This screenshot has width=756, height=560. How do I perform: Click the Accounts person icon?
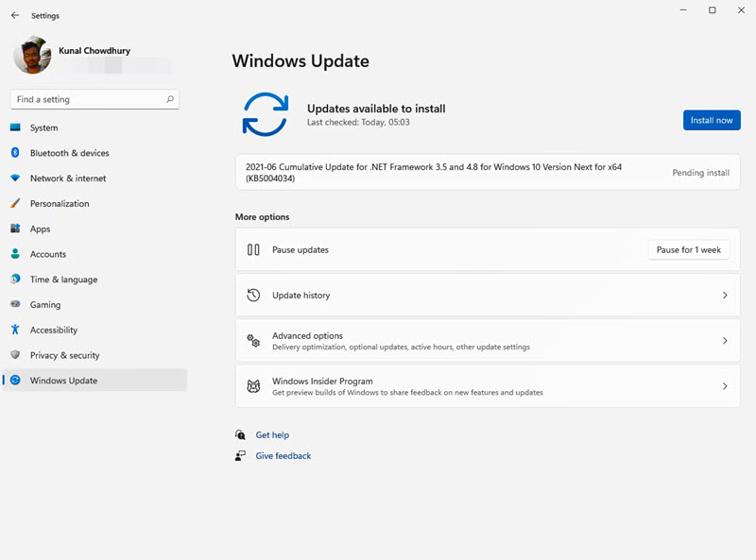(15, 253)
